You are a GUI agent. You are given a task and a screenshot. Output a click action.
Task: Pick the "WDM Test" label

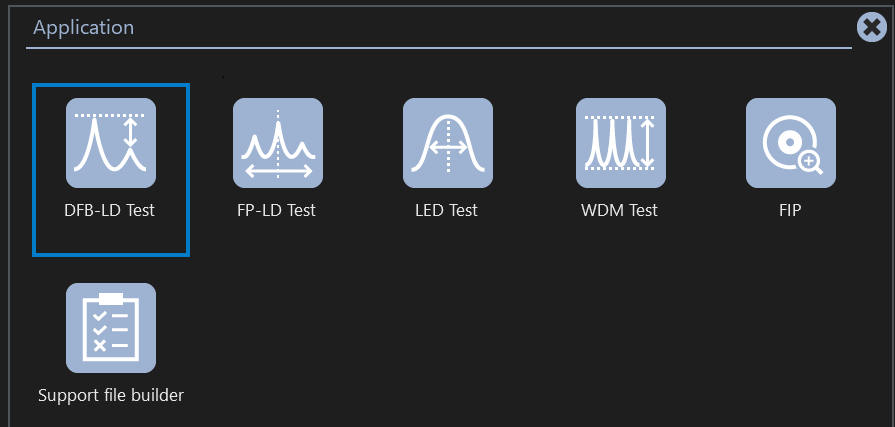click(619, 210)
